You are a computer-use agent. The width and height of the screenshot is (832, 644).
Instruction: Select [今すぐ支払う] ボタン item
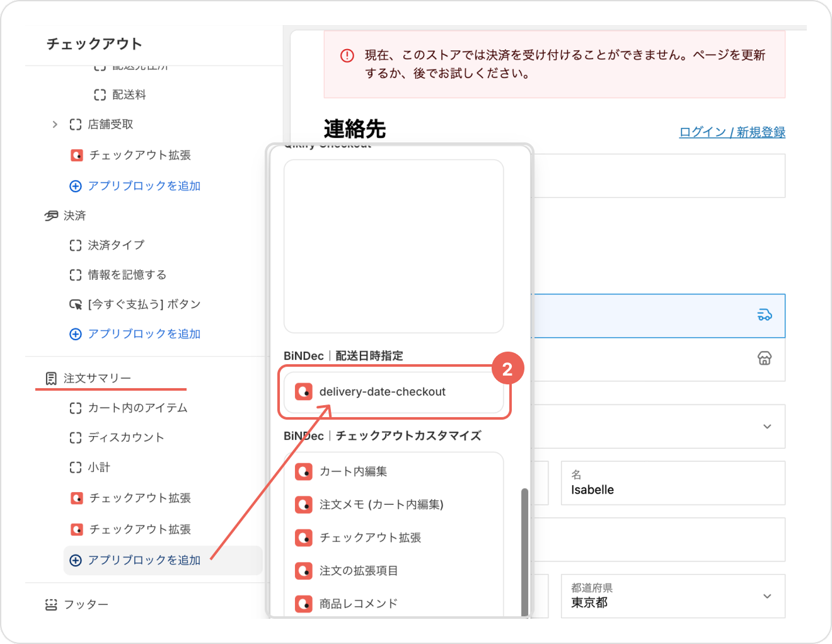coord(144,304)
